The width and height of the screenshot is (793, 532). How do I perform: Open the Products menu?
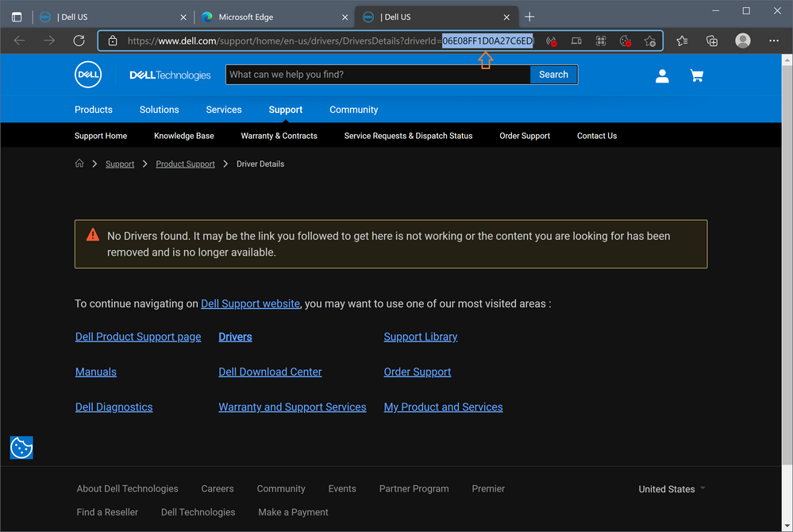tap(94, 110)
